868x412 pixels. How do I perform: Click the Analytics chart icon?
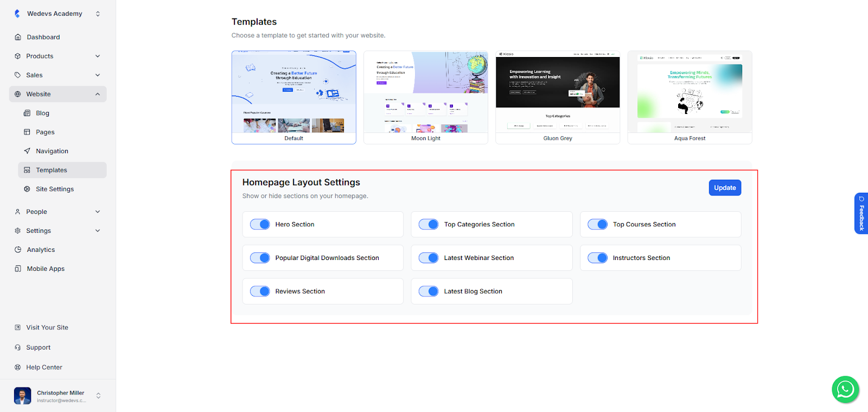pos(18,250)
